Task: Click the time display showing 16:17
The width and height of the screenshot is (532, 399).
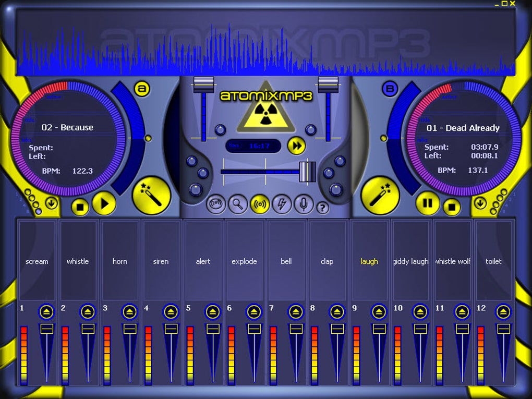Action: (253, 146)
